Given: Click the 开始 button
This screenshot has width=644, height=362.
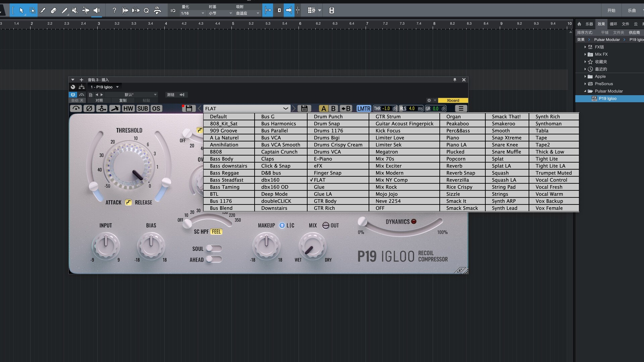Looking at the screenshot, I should point(611,10).
